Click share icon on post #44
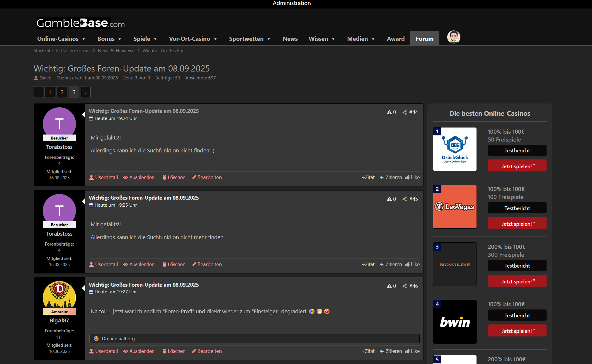 [404, 112]
